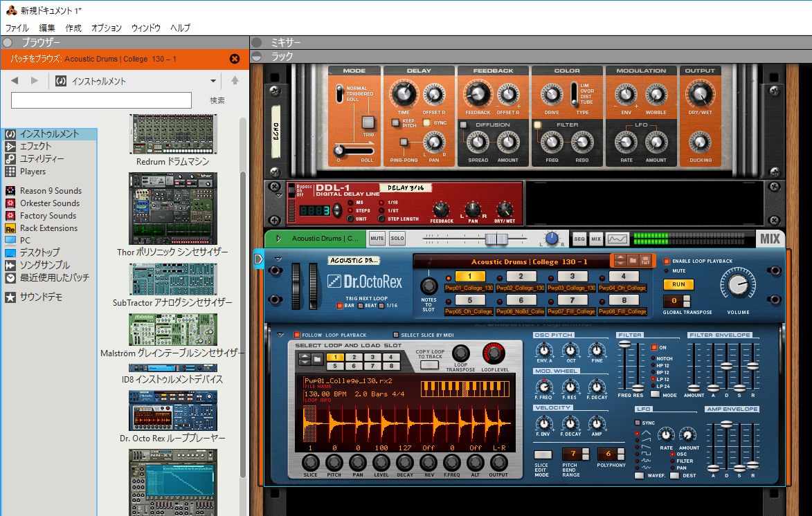The image size is (812, 516).
Task: Close the patch browse session
Action: [235, 59]
